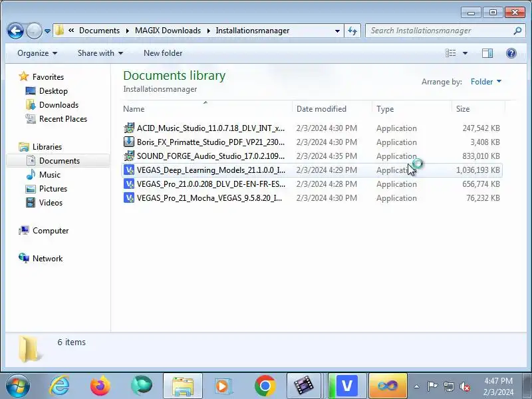
Task: Navigate to MAGIX Downloads breadcrumb
Action: pyautogui.click(x=168, y=31)
